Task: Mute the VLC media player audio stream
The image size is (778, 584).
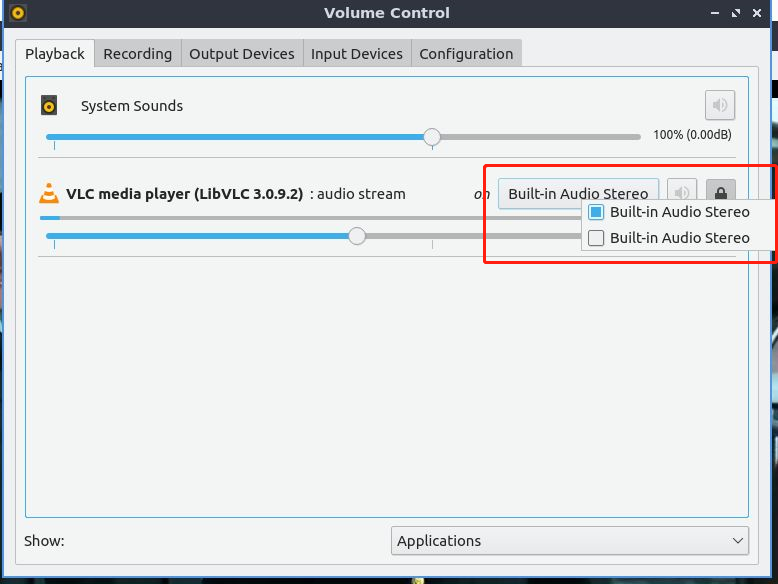Action: point(682,193)
